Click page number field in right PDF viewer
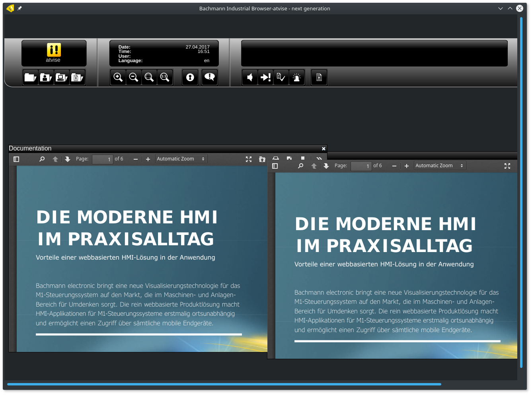 [361, 166]
